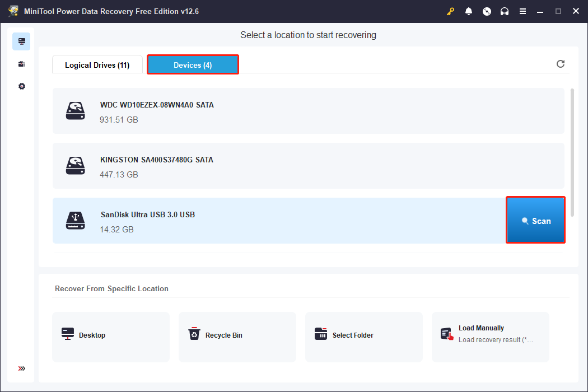Switch to the Logical Drives tab
The height and width of the screenshot is (392, 588).
tap(97, 64)
